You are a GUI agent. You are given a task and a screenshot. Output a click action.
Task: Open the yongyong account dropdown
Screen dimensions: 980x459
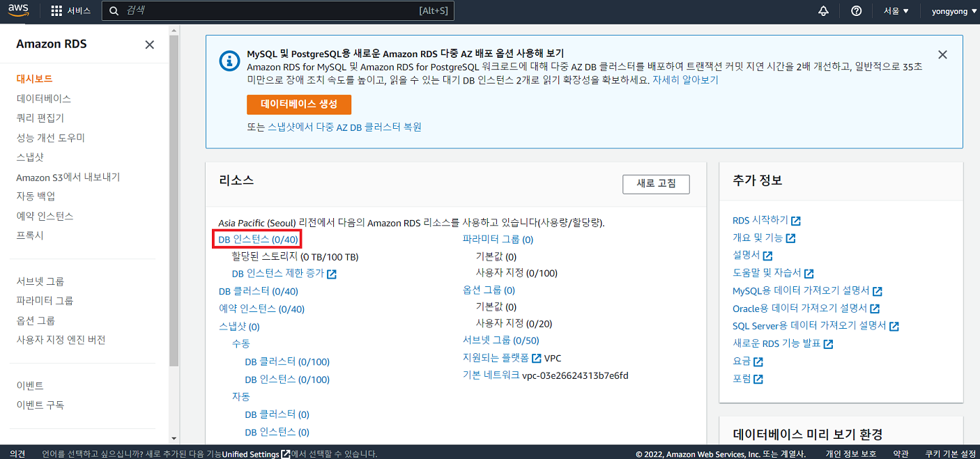click(954, 11)
